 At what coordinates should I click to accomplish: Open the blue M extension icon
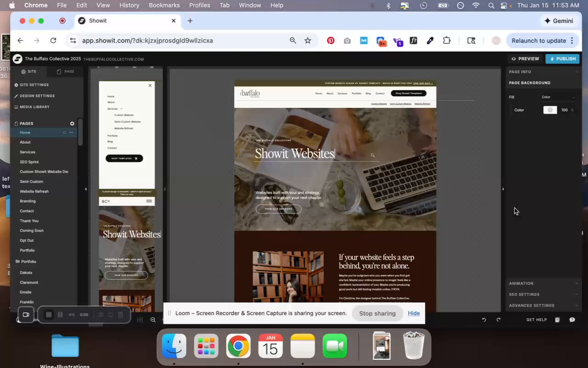point(364,40)
